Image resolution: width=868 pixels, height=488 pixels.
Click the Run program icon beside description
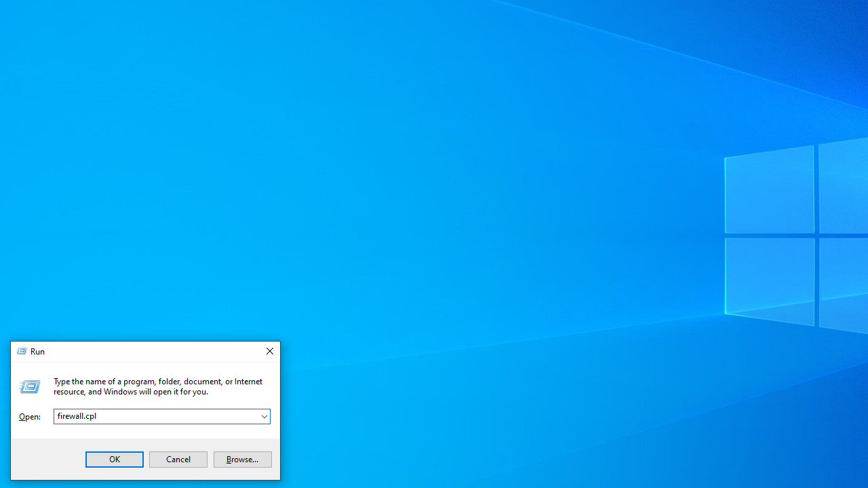click(29, 386)
